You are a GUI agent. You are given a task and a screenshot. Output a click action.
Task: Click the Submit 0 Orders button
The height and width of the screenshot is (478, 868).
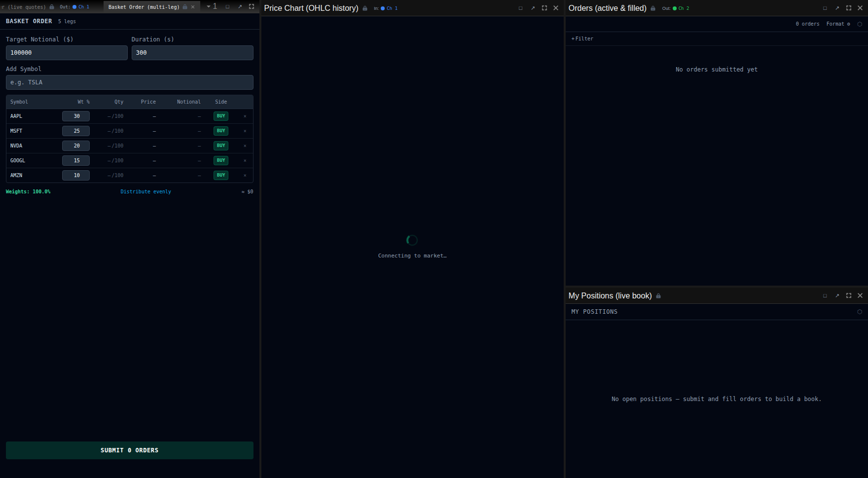click(x=130, y=450)
